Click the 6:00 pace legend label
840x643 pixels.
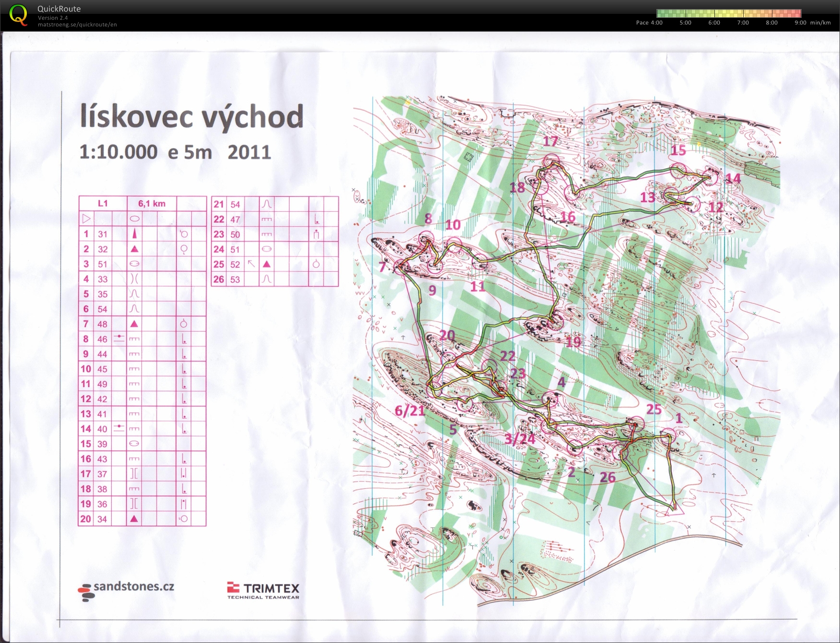(x=714, y=23)
